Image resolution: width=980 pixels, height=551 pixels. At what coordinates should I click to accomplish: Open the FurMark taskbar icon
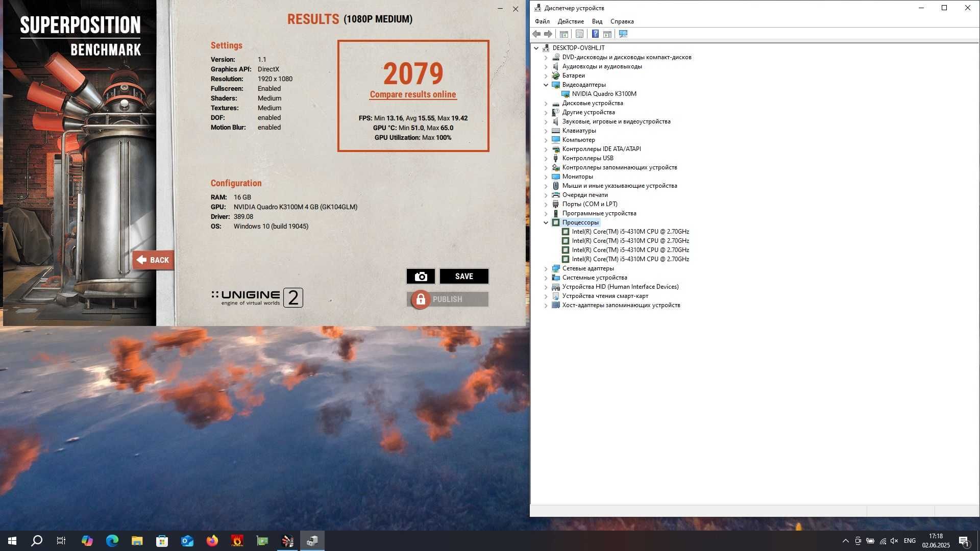(237, 541)
